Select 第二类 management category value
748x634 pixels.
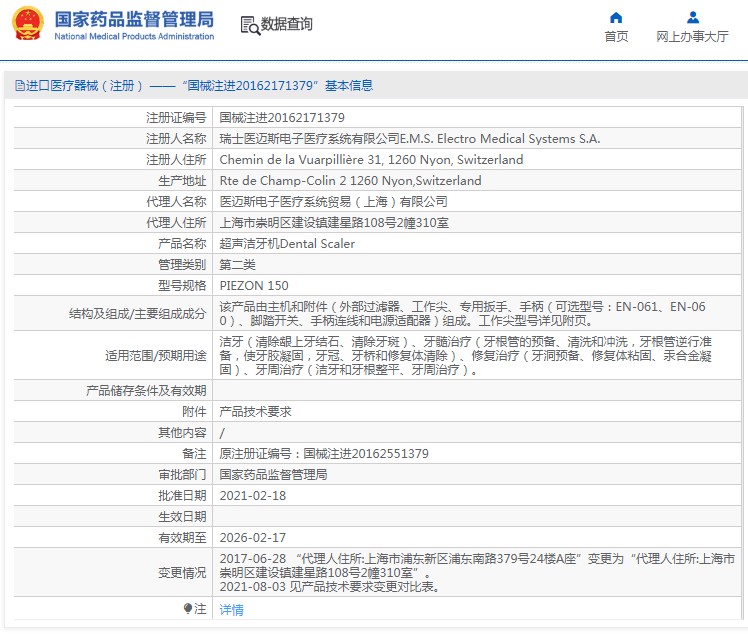238,264
